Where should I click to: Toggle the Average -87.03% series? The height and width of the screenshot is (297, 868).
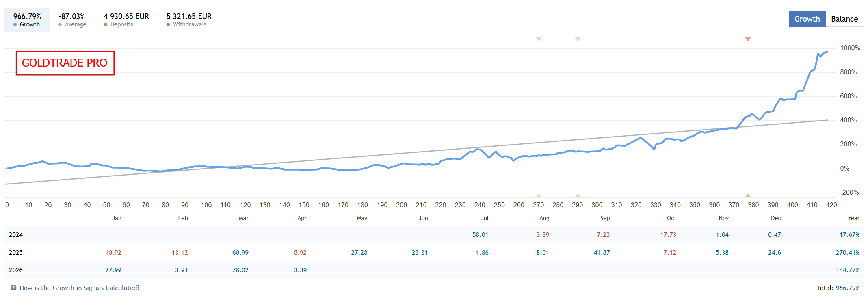click(72, 20)
